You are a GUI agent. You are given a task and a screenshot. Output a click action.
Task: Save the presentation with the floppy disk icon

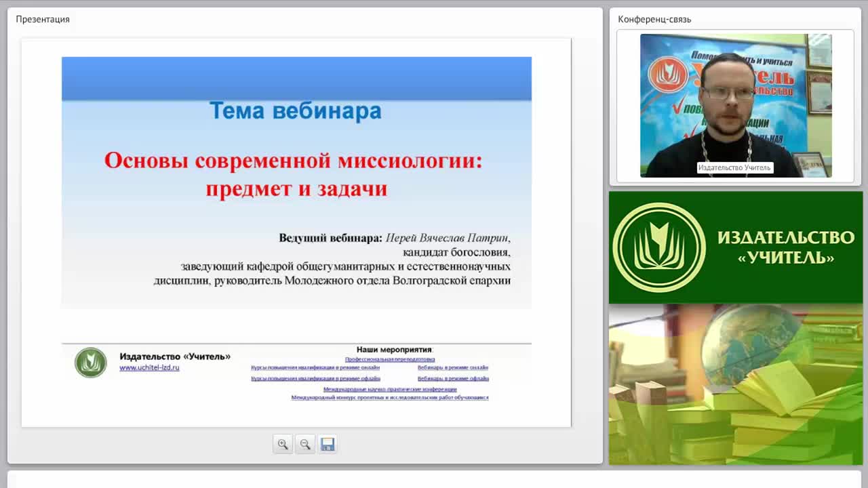328,444
